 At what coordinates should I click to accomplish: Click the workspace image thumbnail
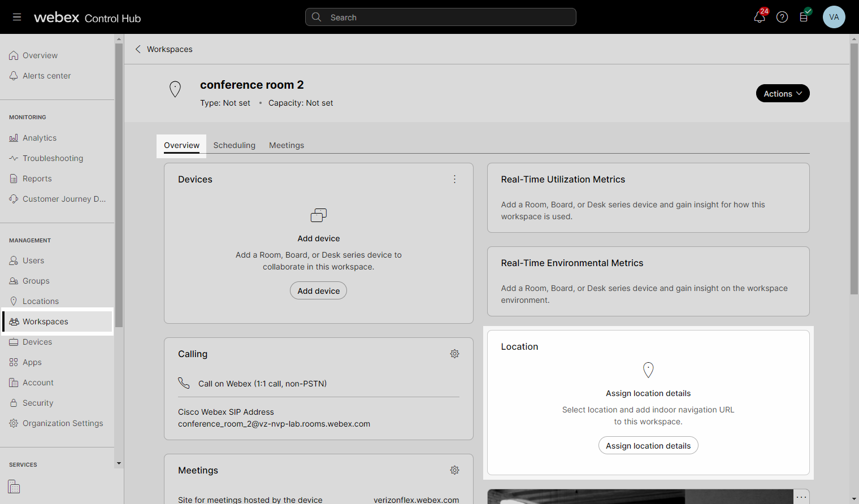click(x=648, y=497)
